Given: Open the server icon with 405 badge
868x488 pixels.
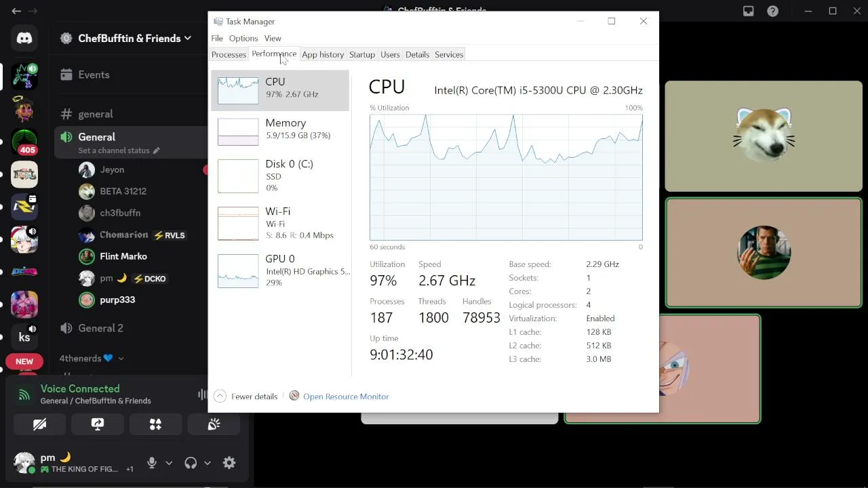Looking at the screenshot, I should (24, 142).
